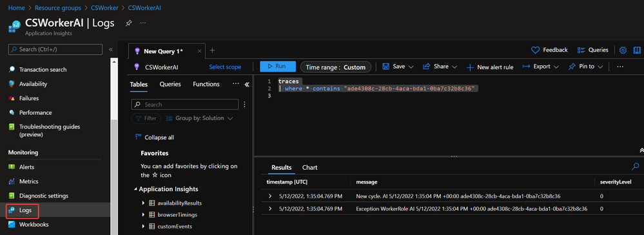Switch to the Queries tab in the side pane
Viewport: 644px width, 235px height.
[170, 84]
